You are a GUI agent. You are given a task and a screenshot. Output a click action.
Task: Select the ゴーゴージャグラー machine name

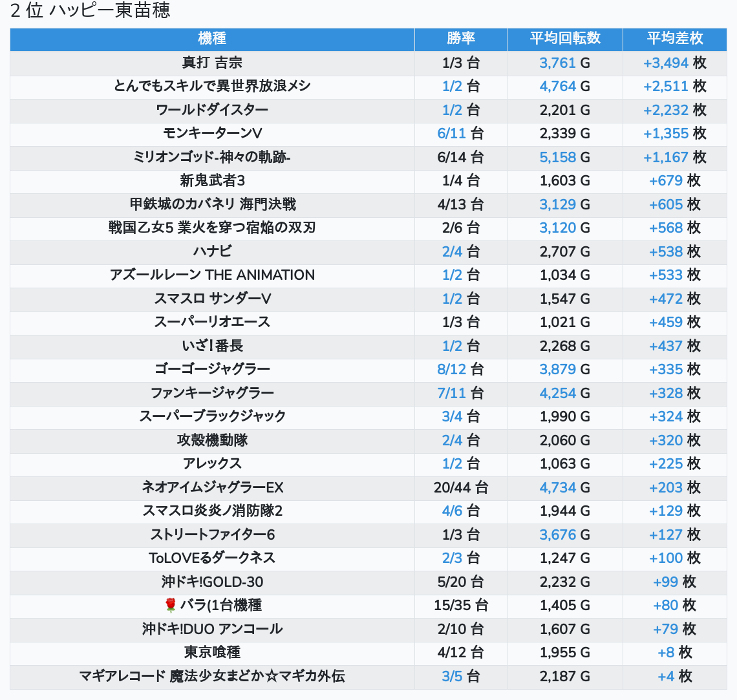[x=212, y=369]
